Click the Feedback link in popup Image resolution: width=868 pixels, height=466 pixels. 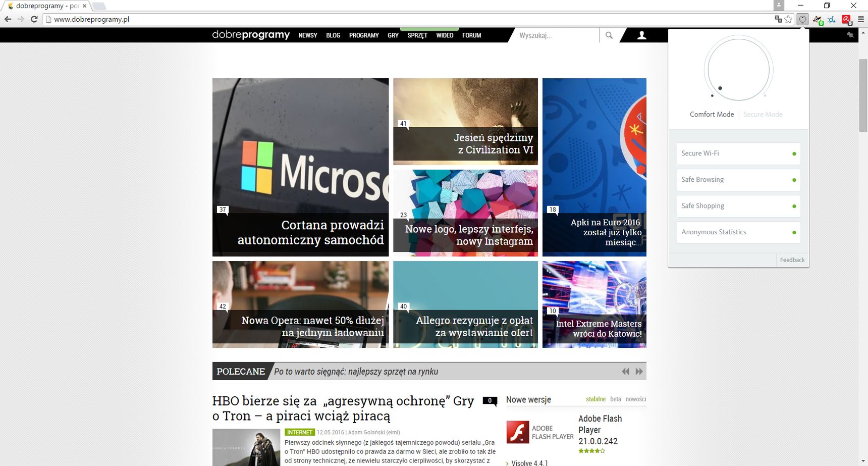792,260
